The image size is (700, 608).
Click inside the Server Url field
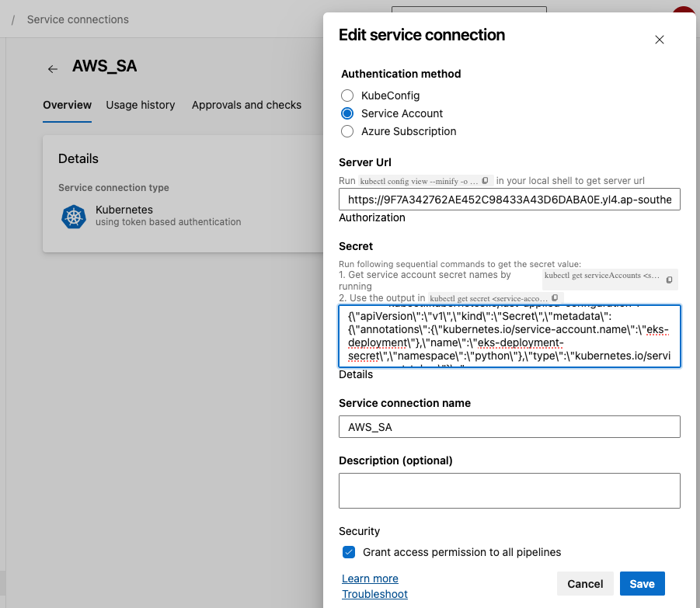click(510, 200)
